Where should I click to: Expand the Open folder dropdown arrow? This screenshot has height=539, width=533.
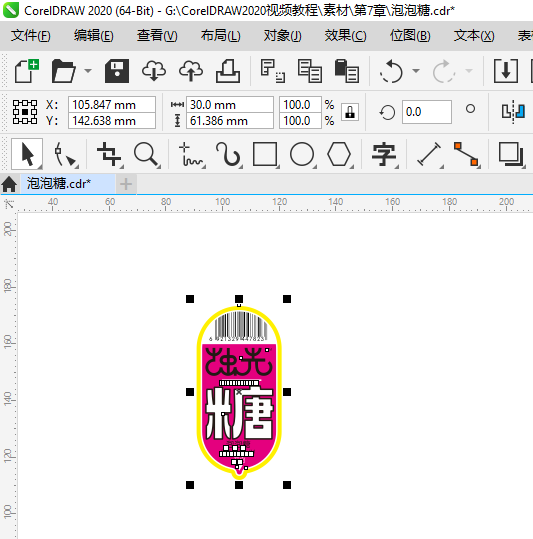(x=88, y=71)
